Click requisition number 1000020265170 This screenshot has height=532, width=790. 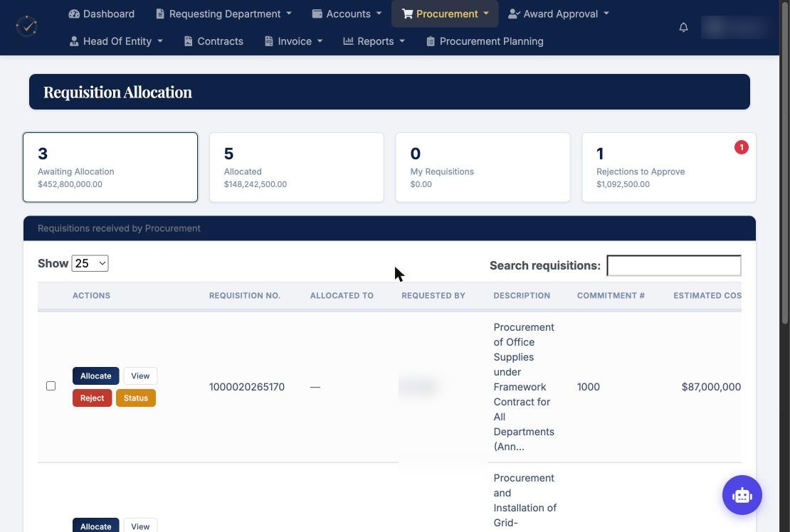pyautogui.click(x=247, y=387)
